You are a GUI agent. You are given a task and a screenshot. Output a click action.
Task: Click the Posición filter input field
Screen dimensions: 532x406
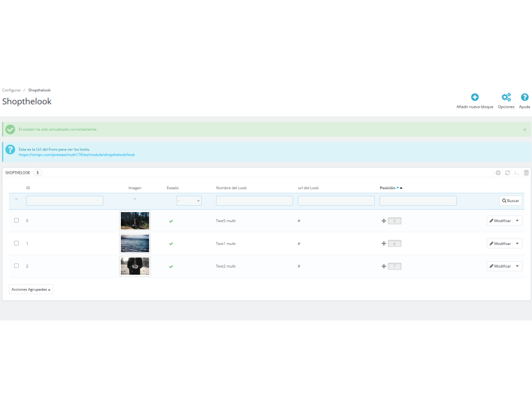[418, 200]
